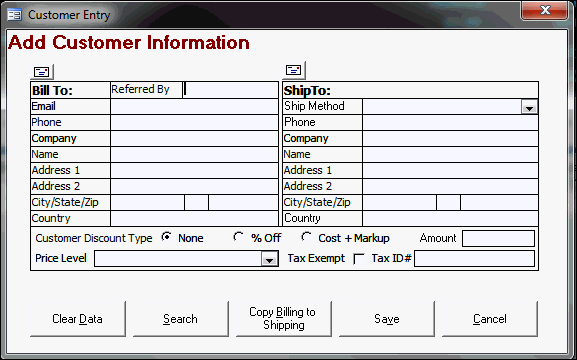Click the Bill To Zip field
This screenshot has height=360, width=577.
click(244, 203)
